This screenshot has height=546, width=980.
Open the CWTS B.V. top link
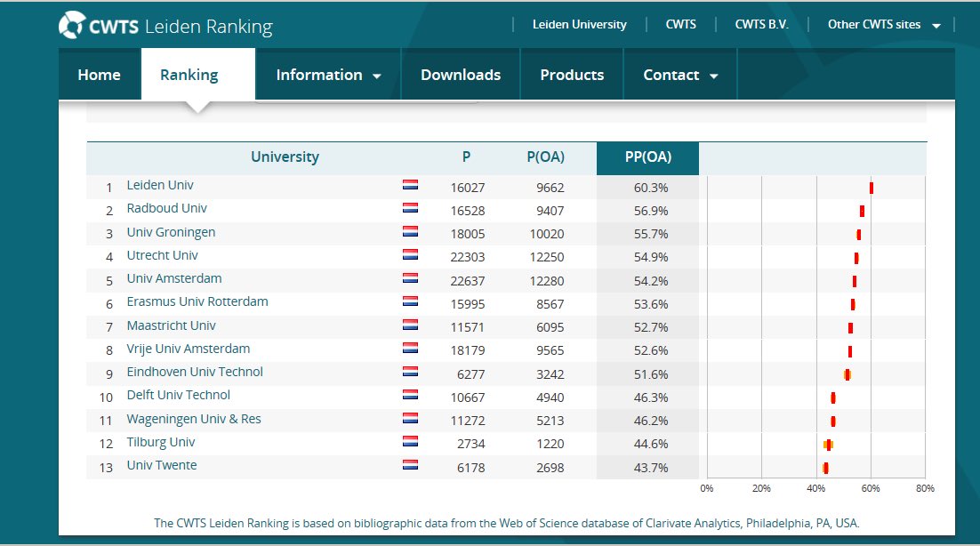coord(762,24)
